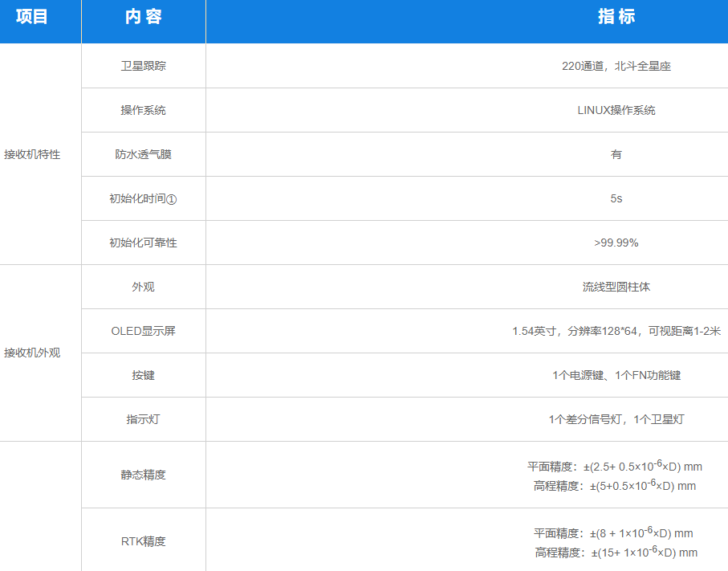
Task: Click the 流线型圆柱体 value cell
Action: (x=616, y=287)
